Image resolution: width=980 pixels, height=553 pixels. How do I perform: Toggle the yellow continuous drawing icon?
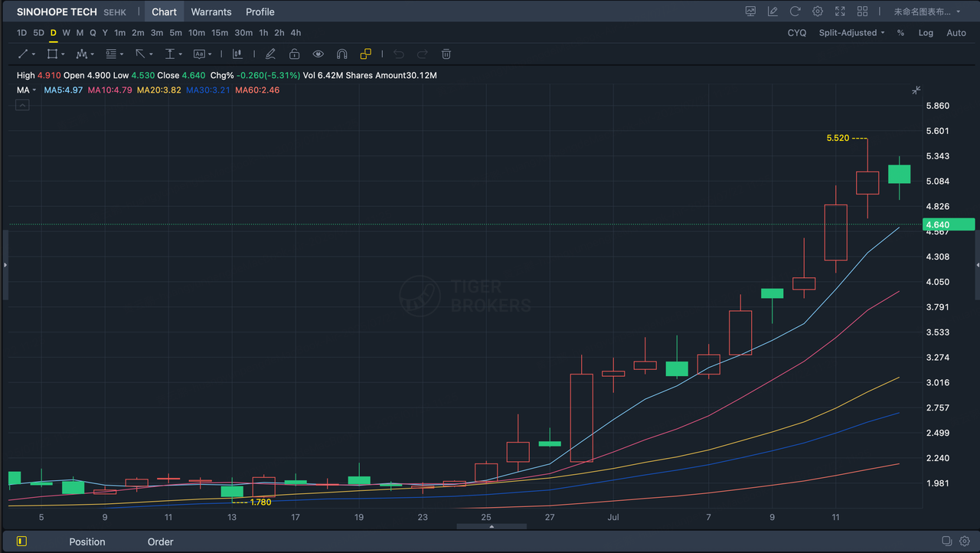click(366, 54)
